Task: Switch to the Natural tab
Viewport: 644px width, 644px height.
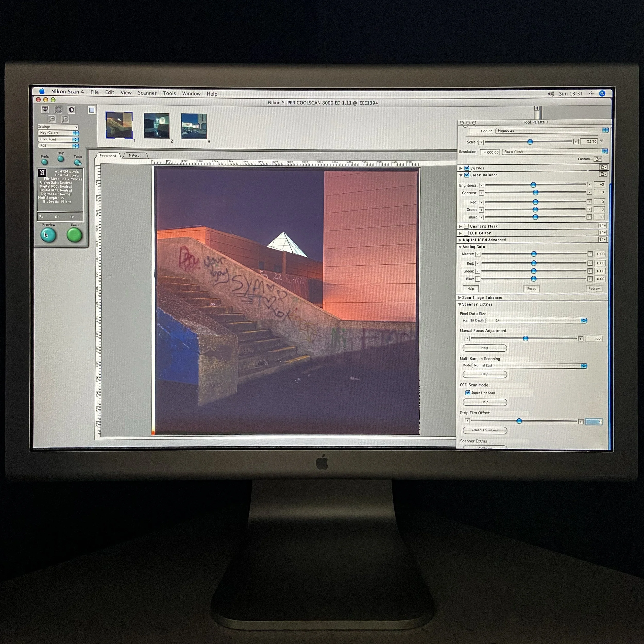Action: pos(135,155)
